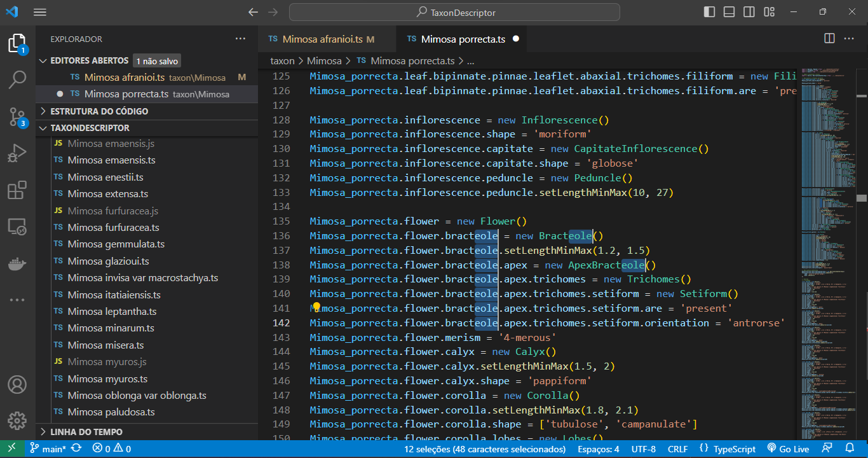Screen dimensions: 868x458
Task: Toggle the primary sidebar layout button
Action: click(x=709, y=12)
